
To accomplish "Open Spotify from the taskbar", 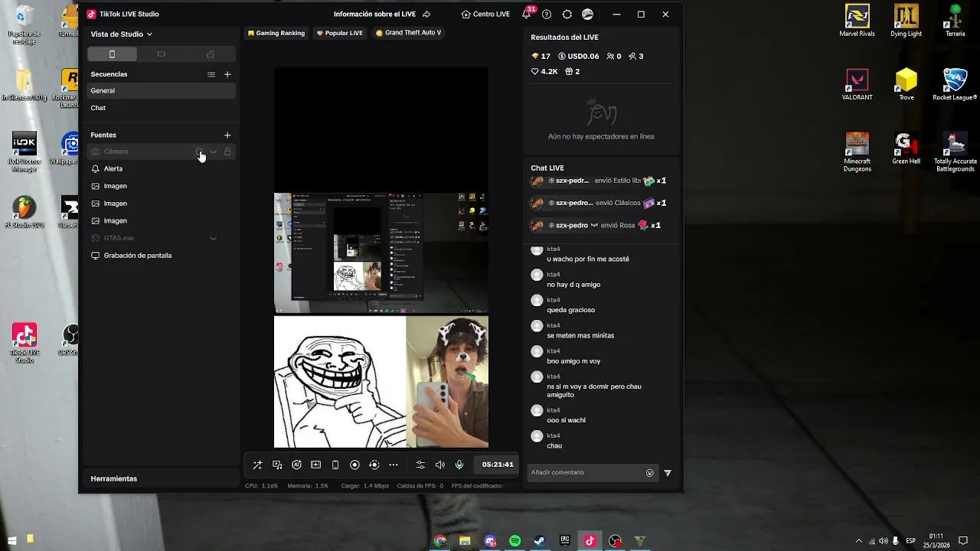I will point(514,541).
